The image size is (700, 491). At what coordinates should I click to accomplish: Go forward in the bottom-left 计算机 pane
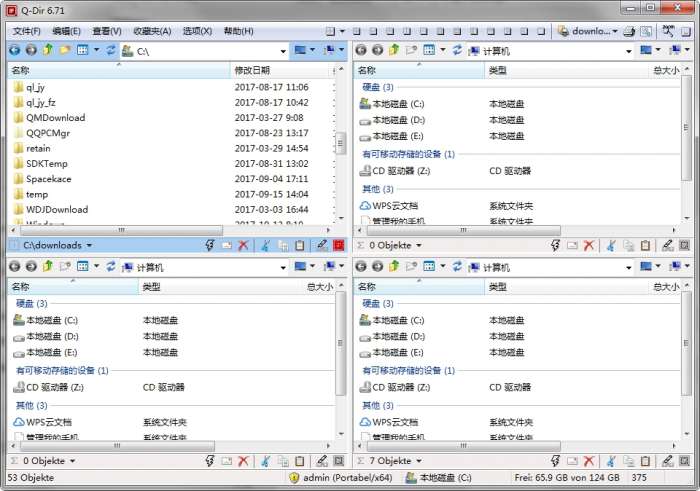point(31,266)
